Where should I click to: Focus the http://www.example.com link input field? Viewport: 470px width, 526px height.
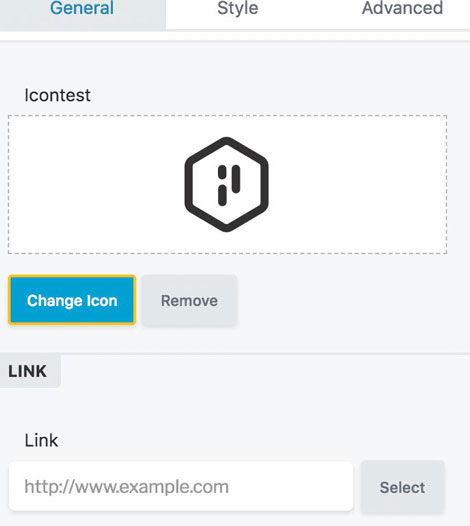click(x=181, y=486)
